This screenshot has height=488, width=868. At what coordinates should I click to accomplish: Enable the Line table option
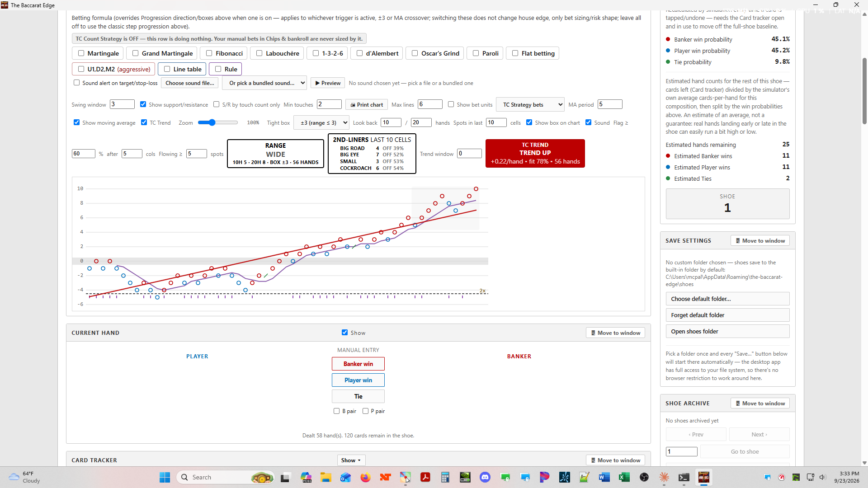167,69
